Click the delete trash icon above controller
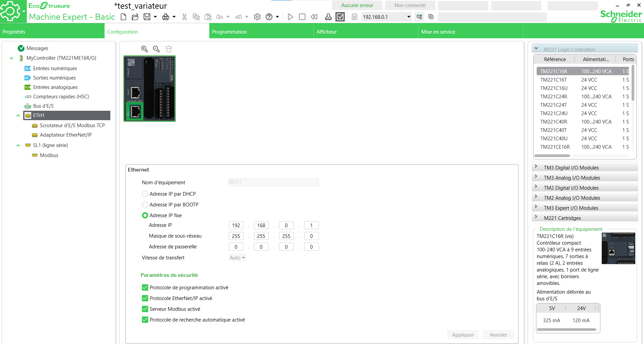This screenshot has width=644, height=344. point(169,49)
